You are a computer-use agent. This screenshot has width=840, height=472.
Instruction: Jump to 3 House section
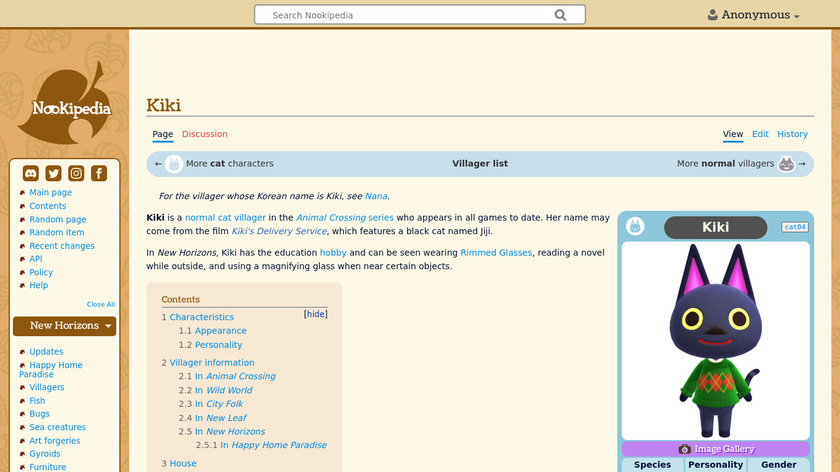pyautogui.click(x=183, y=463)
